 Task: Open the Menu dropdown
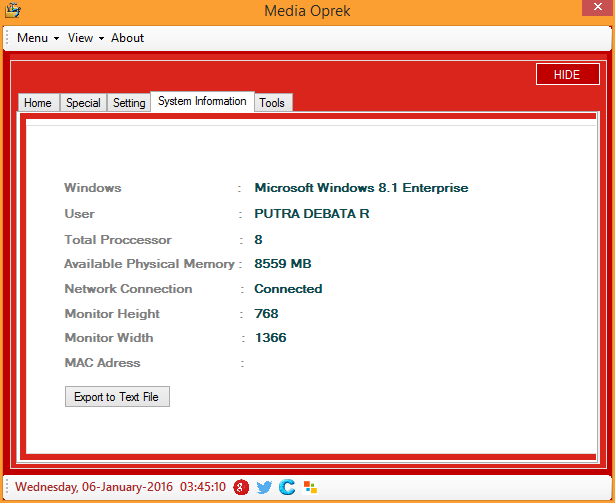click(38, 38)
